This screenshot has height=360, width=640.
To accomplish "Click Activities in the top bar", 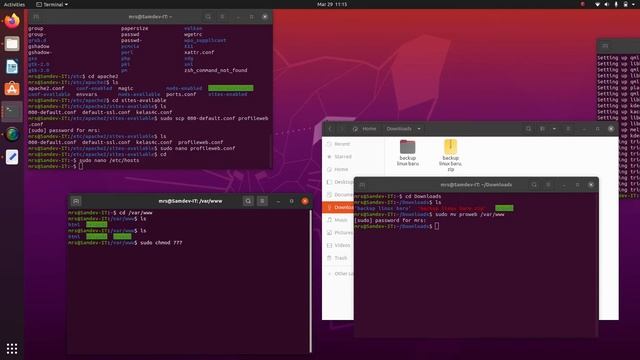I will [14, 4].
